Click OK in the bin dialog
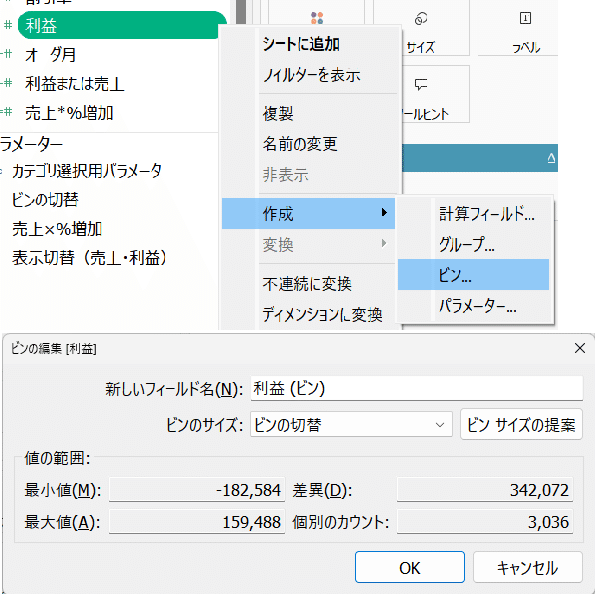595x594 pixels. tap(410, 567)
